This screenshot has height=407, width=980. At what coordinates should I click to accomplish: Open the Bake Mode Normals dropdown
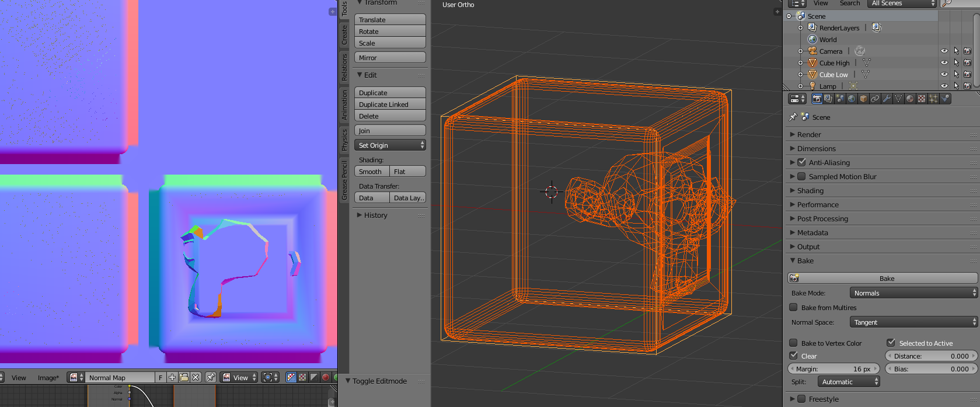point(913,293)
